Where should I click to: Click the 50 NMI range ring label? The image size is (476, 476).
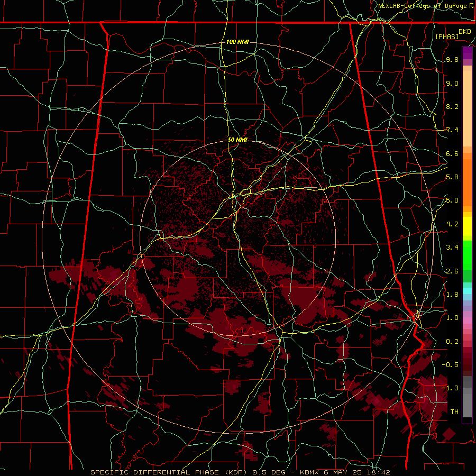[237, 140]
